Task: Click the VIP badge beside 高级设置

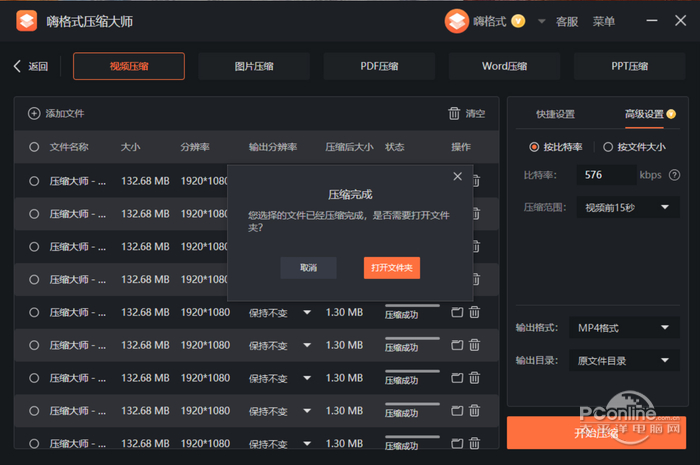Action: point(671,114)
